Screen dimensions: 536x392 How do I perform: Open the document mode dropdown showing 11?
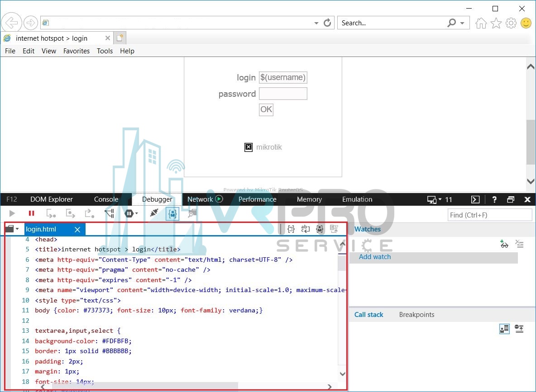tap(440, 199)
